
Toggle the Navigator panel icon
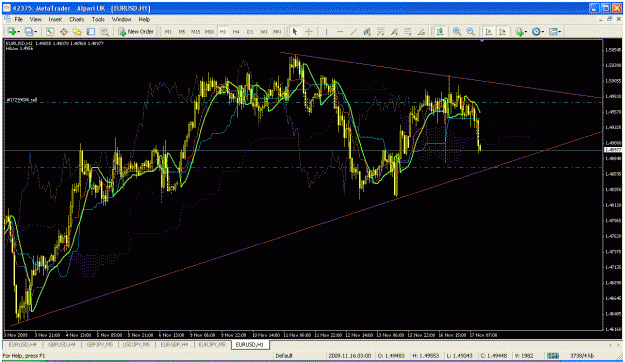click(77, 31)
